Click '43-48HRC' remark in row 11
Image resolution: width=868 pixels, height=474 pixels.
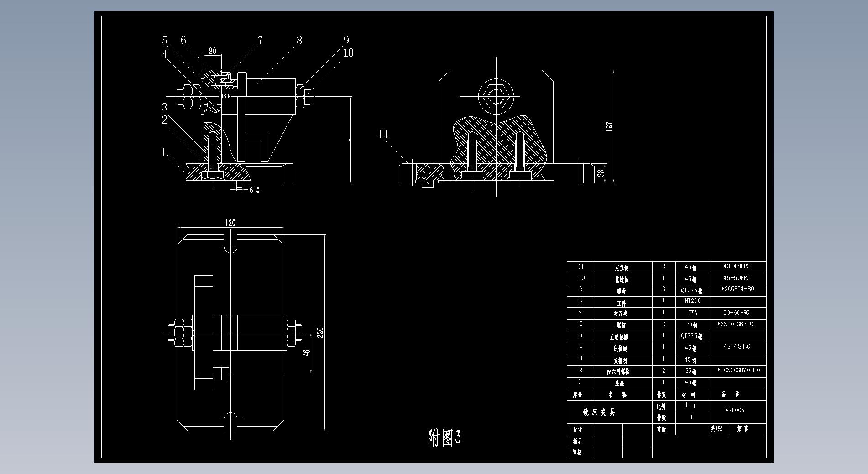(x=737, y=266)
